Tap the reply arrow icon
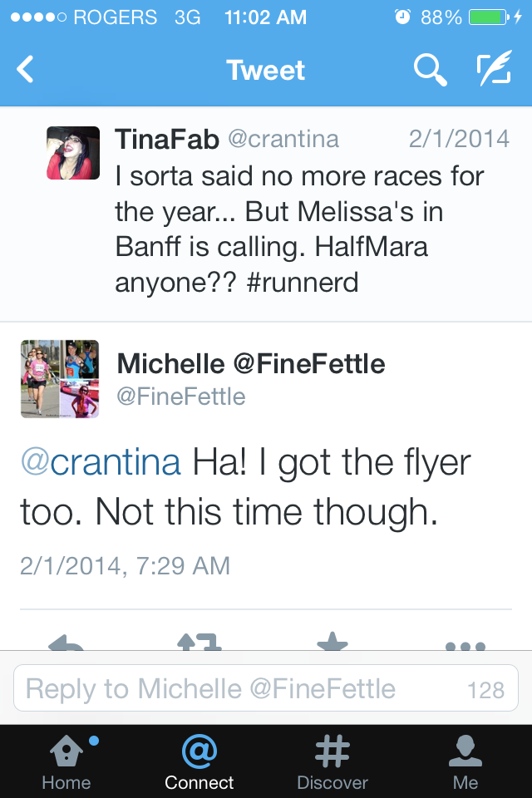The width and height of the screenshot is (532, 798). click(x=66, y=642)
